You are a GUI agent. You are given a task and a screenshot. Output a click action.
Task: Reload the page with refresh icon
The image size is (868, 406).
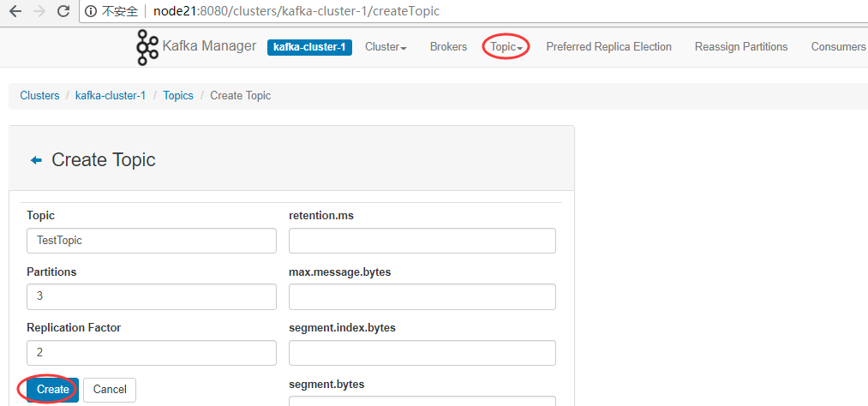coord(63,11)
